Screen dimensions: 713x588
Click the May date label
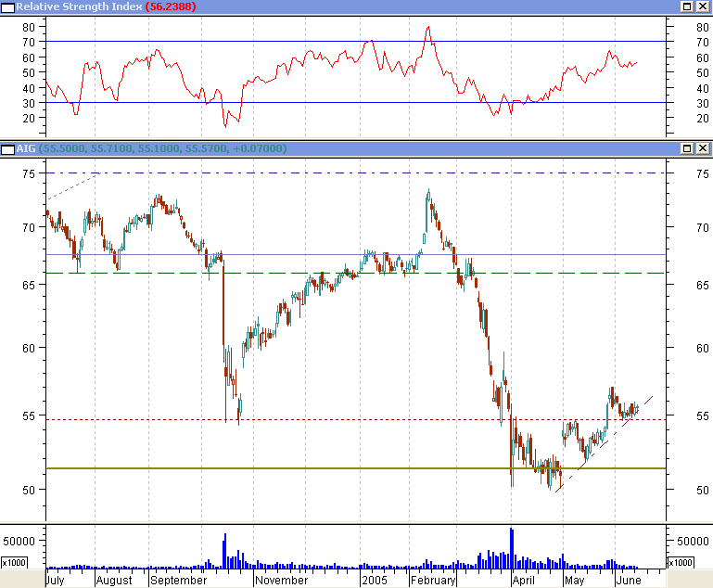574,581
